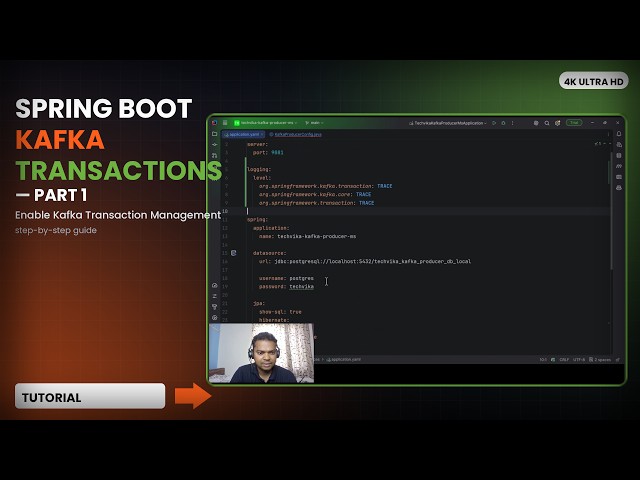This screenshot has width=640, height=480.
Task: Open the UTF-8 encoding selector
Action: (579, 360)
